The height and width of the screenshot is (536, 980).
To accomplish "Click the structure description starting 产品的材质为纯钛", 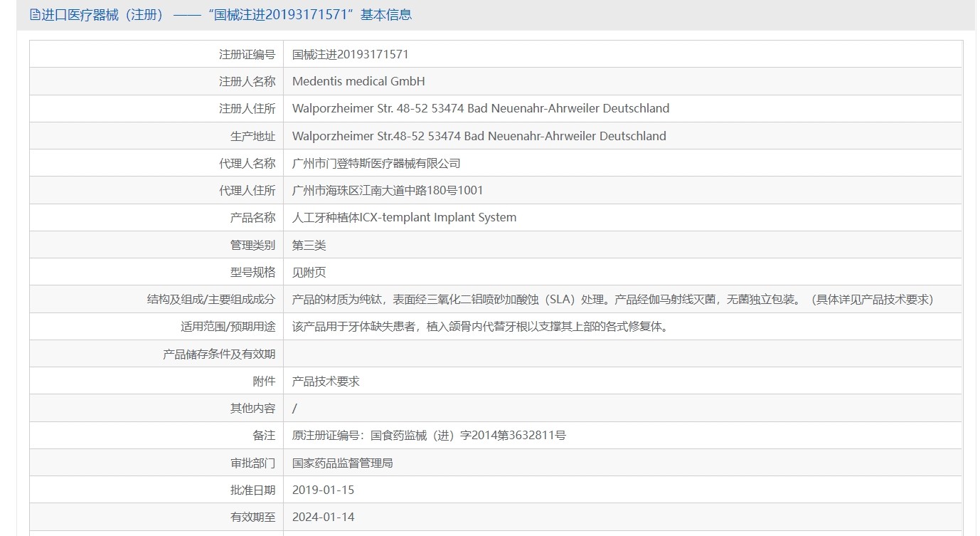I will click(612, 299).
